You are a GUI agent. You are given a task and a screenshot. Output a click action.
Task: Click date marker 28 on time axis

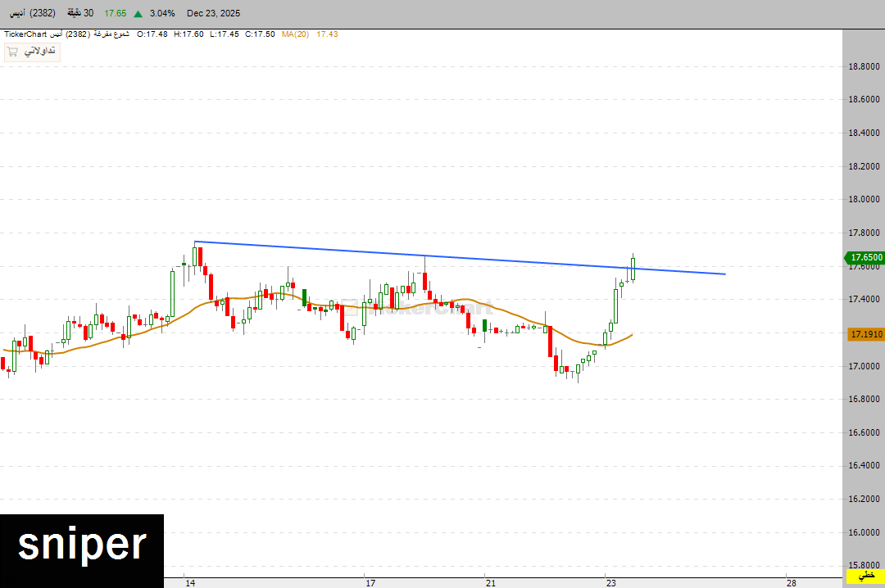(792, 583)
